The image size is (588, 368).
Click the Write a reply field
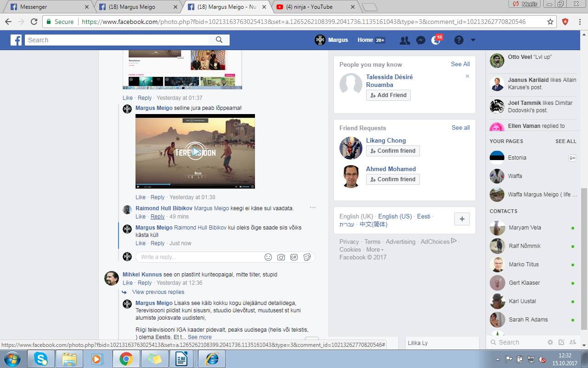200,257
